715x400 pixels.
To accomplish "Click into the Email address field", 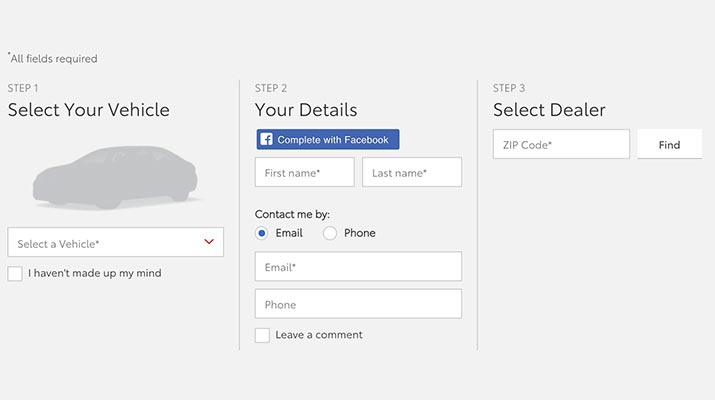I will point(358,266).
